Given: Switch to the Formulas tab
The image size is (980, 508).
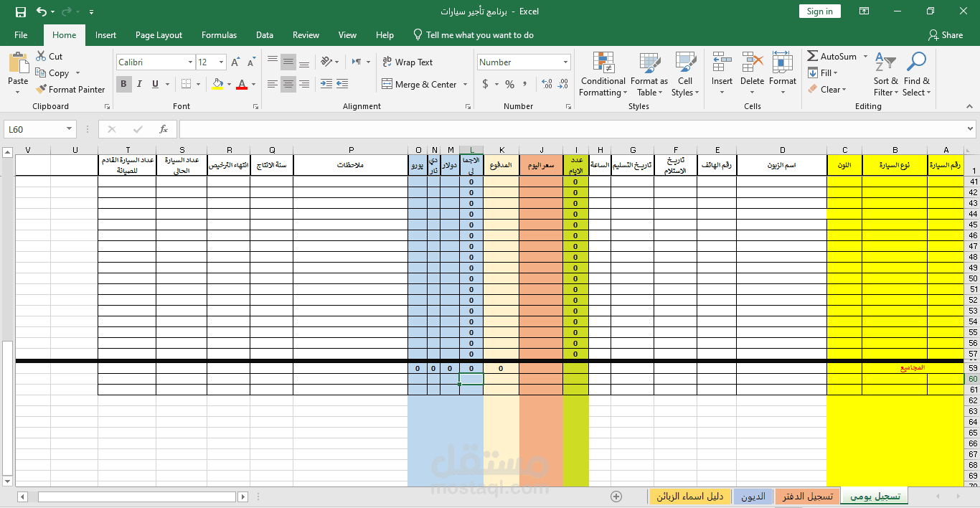Looking at the screenshot, I should 219,35.
